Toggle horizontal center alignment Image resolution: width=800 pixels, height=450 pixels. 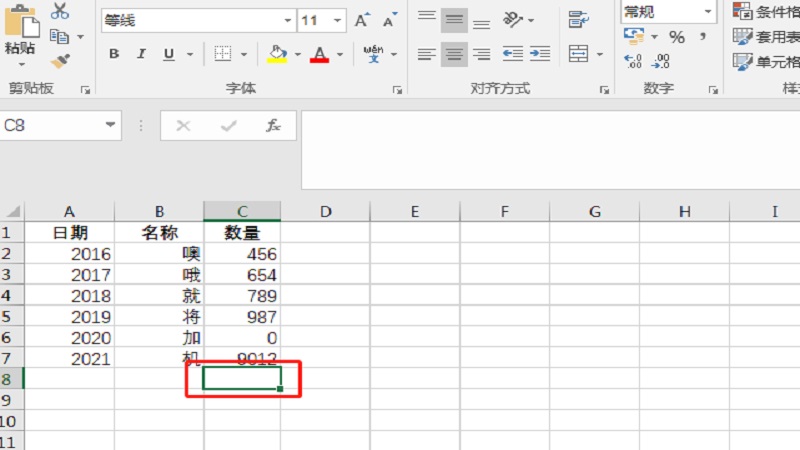point(454,54)
